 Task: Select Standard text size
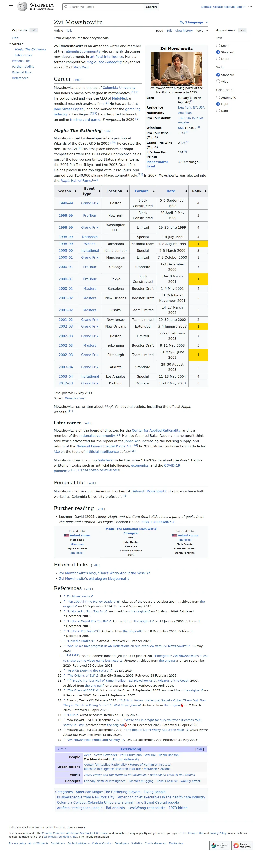click(218, 52)
